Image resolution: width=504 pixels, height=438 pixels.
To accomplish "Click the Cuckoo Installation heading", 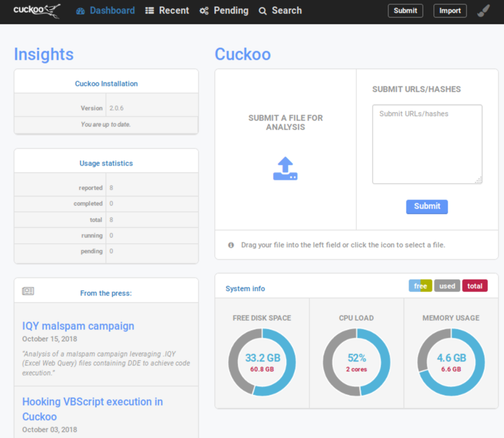I will [106, 84].
